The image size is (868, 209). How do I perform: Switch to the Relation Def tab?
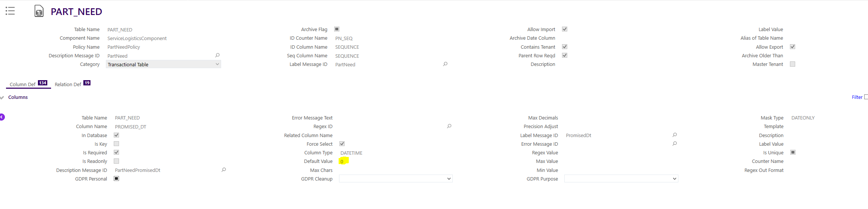click(72, 84)
